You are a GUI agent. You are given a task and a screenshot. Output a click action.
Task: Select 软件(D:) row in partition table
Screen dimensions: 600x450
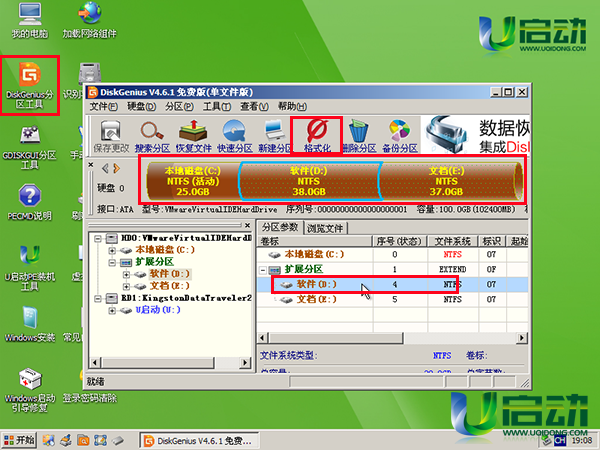point(393,285)
